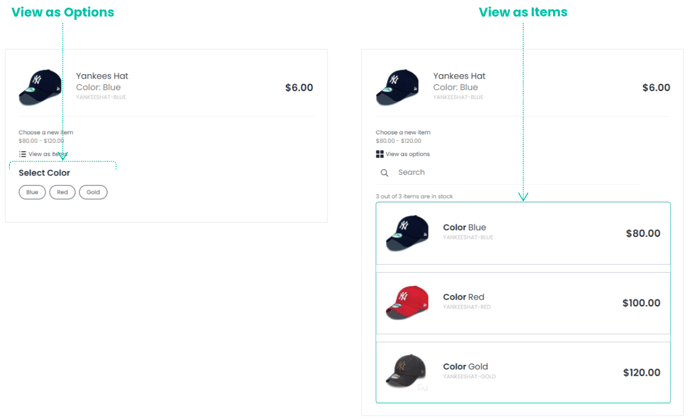Select the Blue color option pill
This screenshot has width=688, height=419.
click(x=32, y=192)
